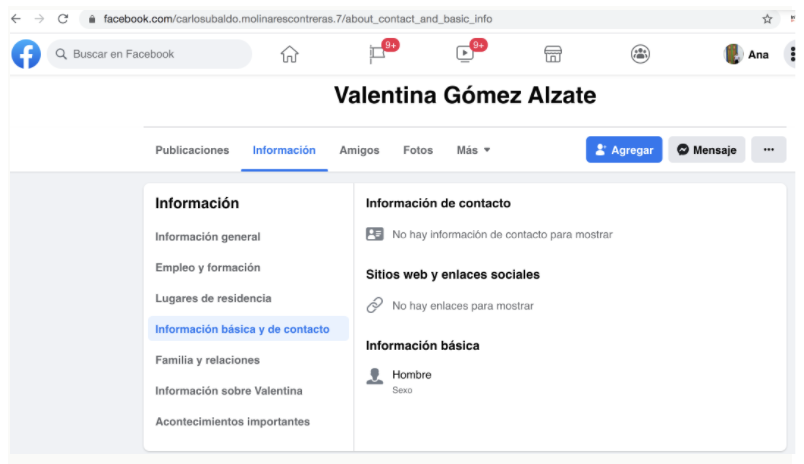Bookmark the page with the star icon

pos(767,19)
